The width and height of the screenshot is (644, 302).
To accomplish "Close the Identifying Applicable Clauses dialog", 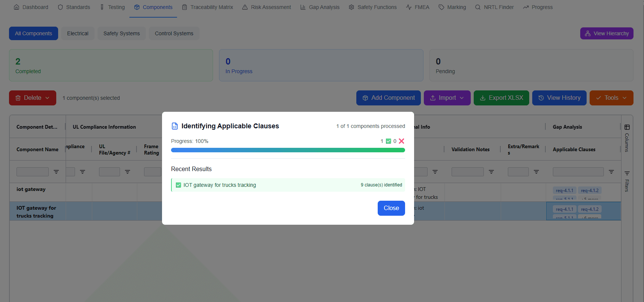I will pyautogui.click(x=391, y=208).
